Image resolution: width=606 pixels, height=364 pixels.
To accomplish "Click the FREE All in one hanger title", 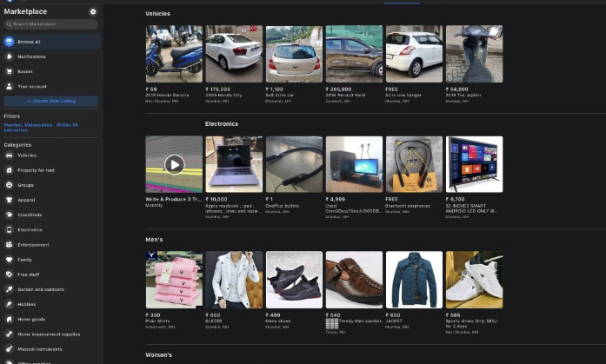I will click(x=403, y=95).
